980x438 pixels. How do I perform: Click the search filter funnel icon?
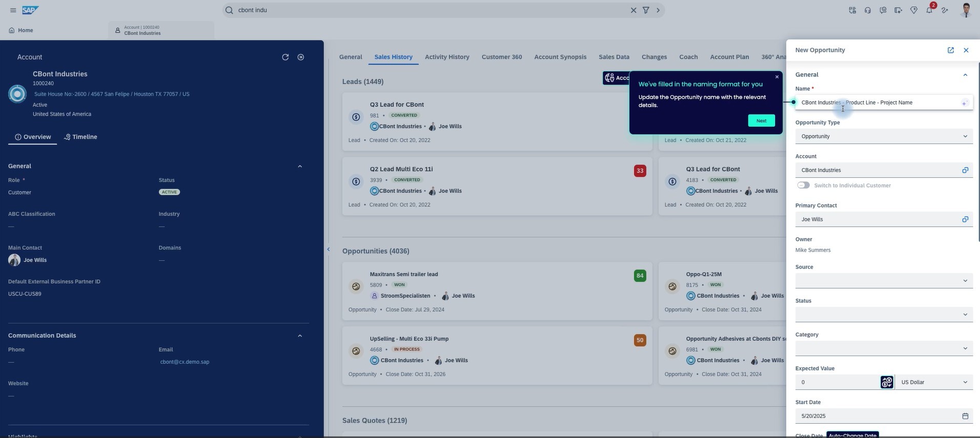tap(646, 10)
